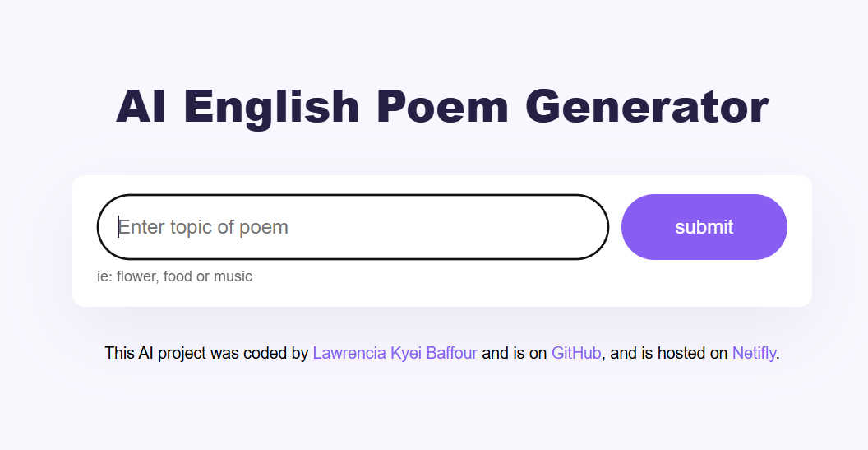Focus the Enter topic of poem field

click(353, 227)
